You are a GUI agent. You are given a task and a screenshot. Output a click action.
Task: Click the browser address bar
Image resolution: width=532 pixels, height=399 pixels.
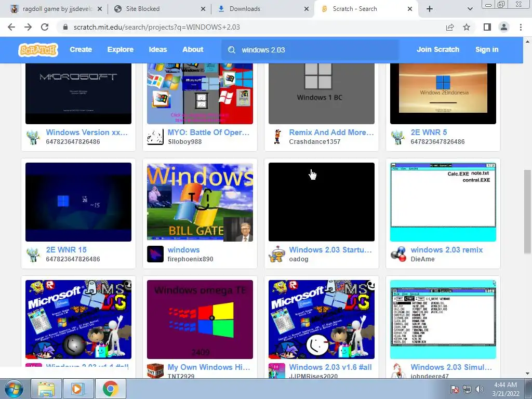[x=251, y=27]
